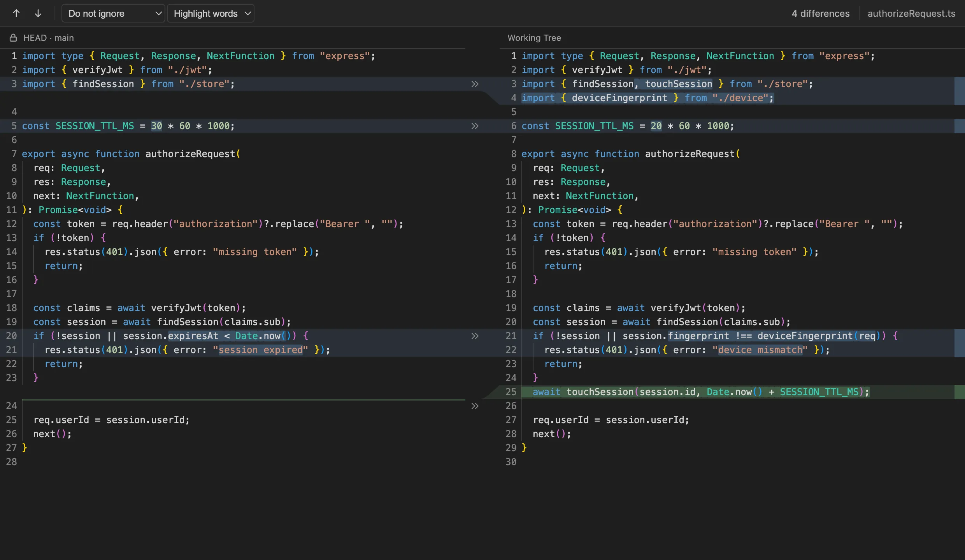Apply the import findSession change using its chevron arrows
Viewport: 965px width, 560px height.
click(475, 84)
